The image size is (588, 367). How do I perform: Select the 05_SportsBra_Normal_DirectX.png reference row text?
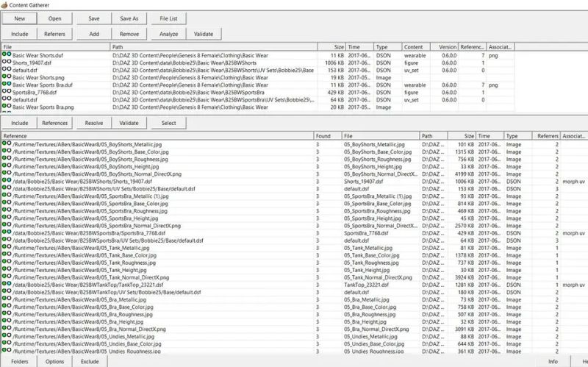[x=97, y=226]
